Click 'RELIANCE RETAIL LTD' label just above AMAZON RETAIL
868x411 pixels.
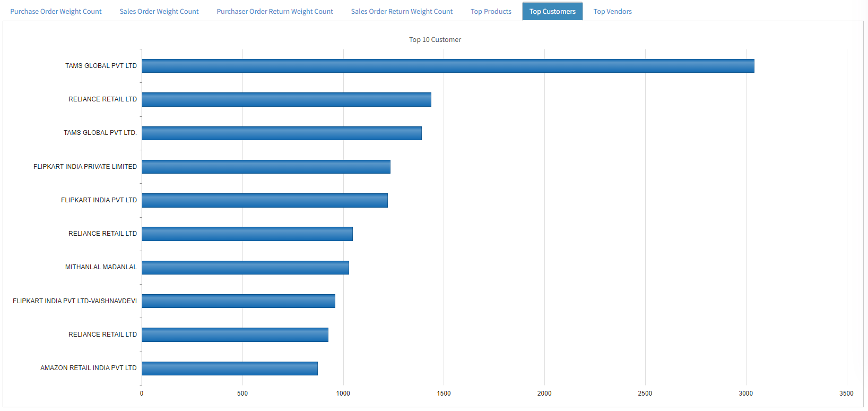pyautogui.click(x=102, y=335)
